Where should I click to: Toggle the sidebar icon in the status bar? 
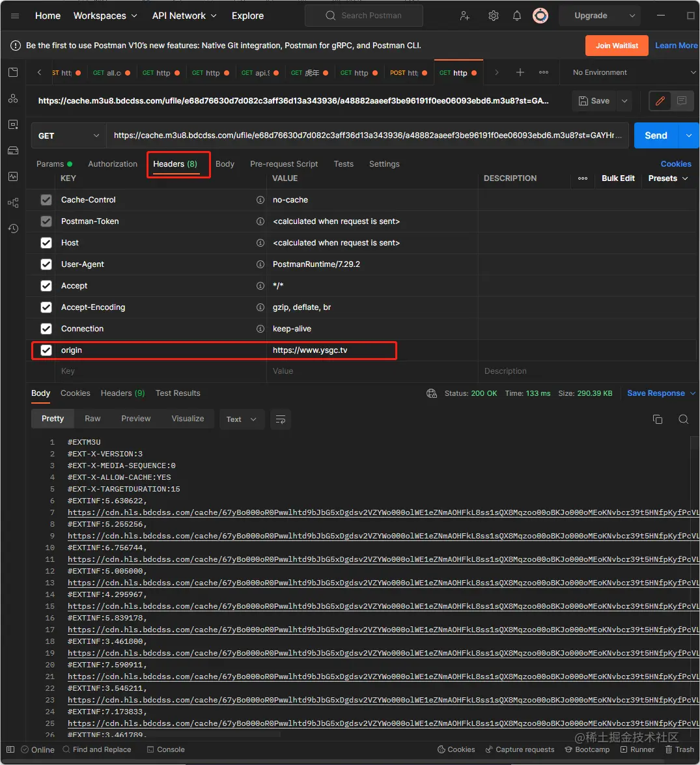click(x=10, y=749)
